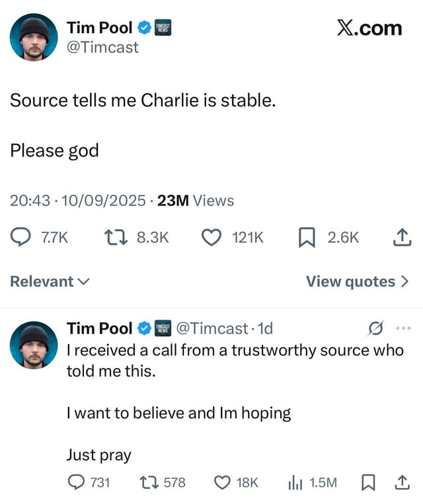The image size is (423, 504).
Task: Repost the main tweet with 8.3K reposts
Action: tap(116, 238)
